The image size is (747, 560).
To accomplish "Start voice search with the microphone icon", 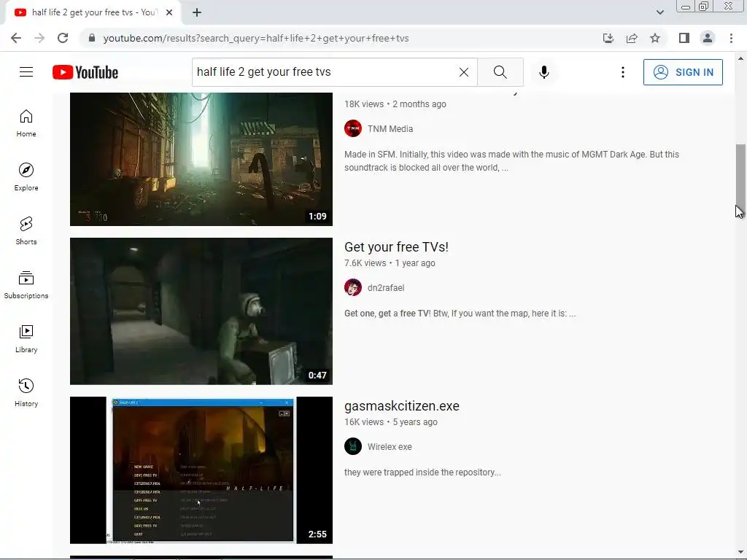I will pos(544,72).
